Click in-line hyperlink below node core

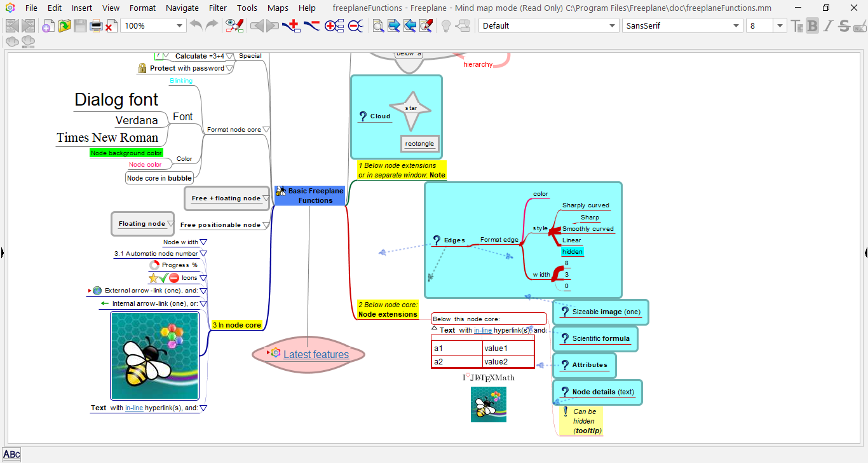tap(483, 330)
